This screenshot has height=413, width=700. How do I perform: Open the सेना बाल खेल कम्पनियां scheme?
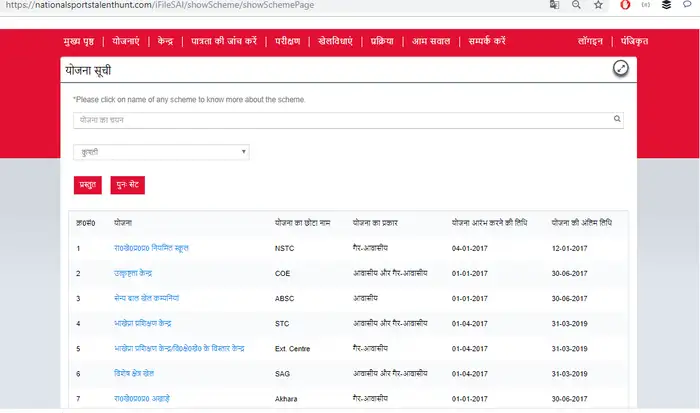[147, 298]
